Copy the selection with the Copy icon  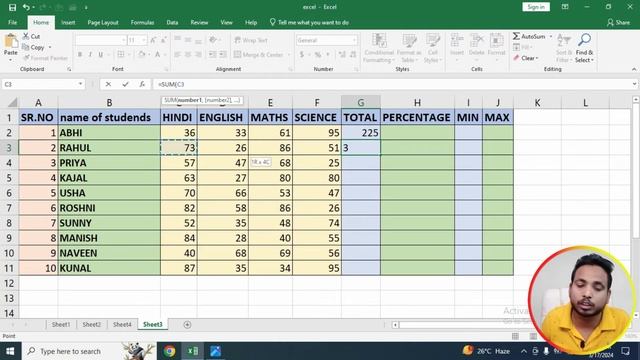click(x=26, y=47)
